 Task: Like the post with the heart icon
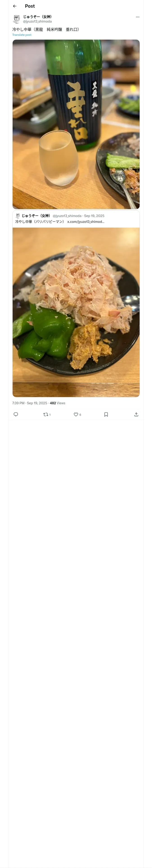click(x=76, y=414)
